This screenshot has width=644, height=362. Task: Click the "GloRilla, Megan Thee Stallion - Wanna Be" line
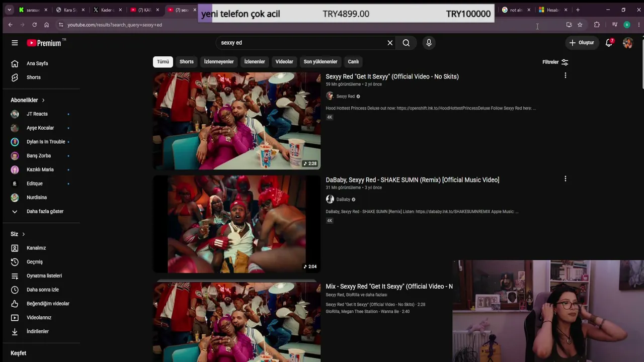367,312
